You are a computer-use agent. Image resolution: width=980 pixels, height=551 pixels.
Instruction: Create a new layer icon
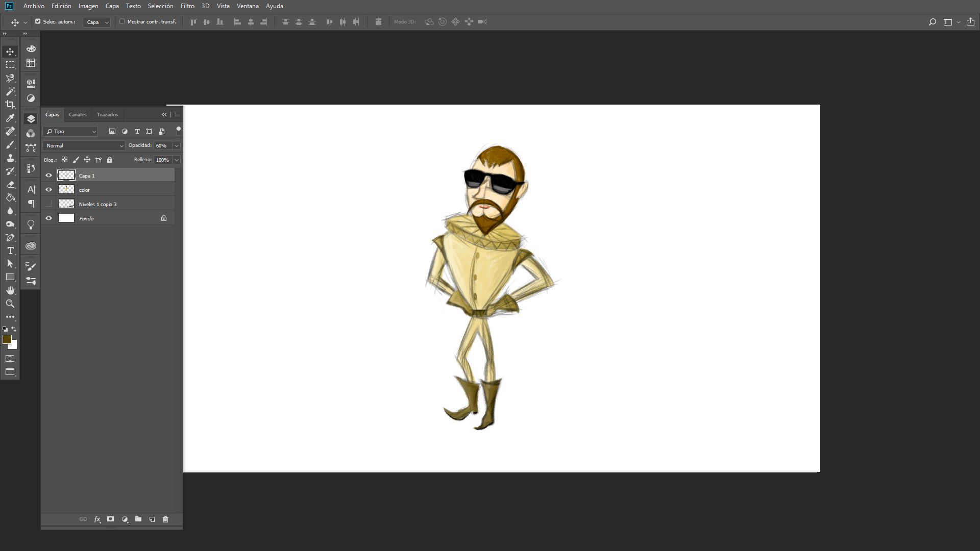coord(152,519)
